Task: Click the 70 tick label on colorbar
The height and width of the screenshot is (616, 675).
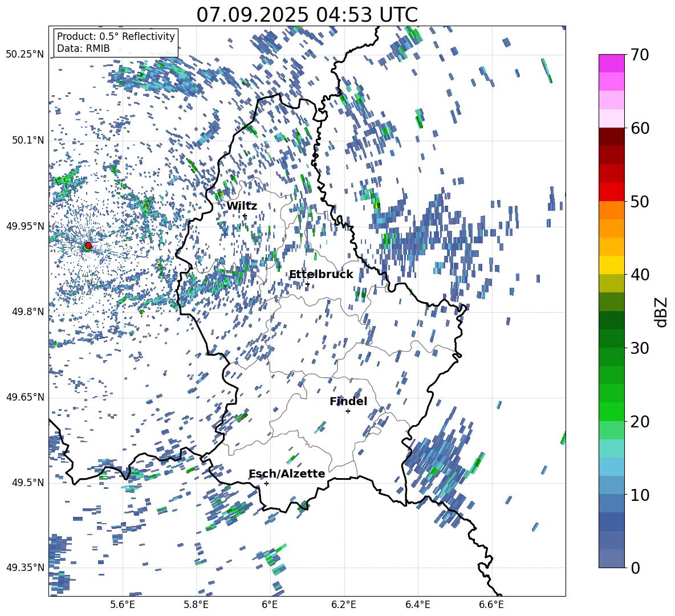Action: 640,55
